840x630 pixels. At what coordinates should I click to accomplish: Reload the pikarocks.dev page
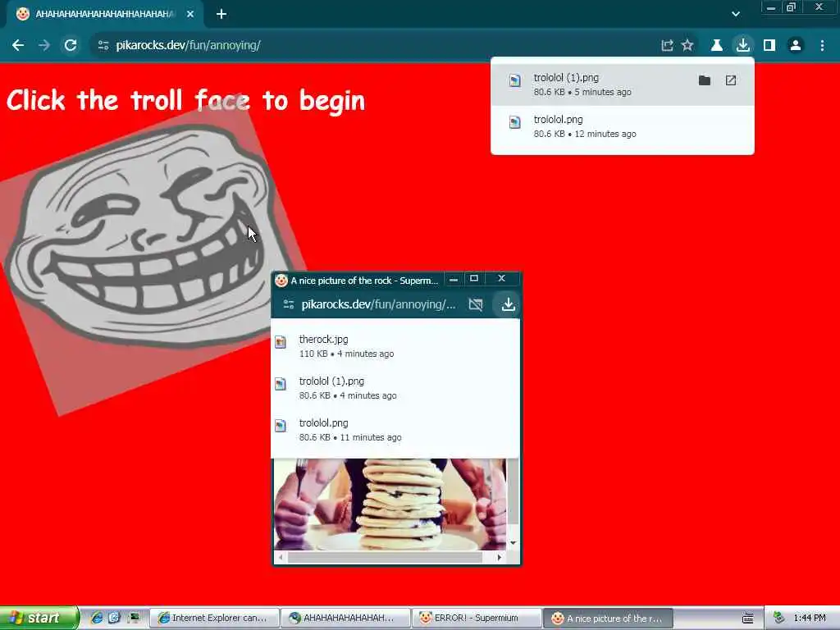coord(71,46)
